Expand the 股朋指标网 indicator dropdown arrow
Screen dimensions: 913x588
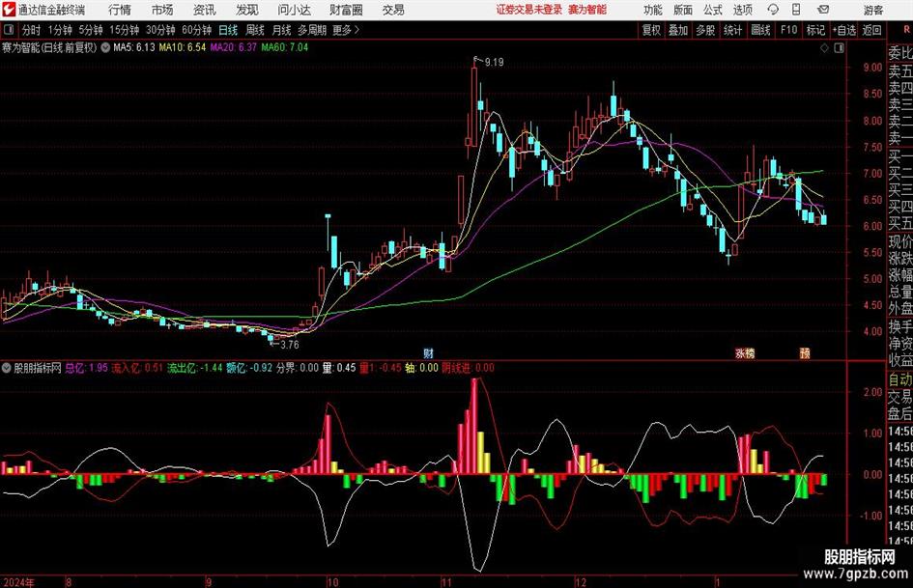7,368
